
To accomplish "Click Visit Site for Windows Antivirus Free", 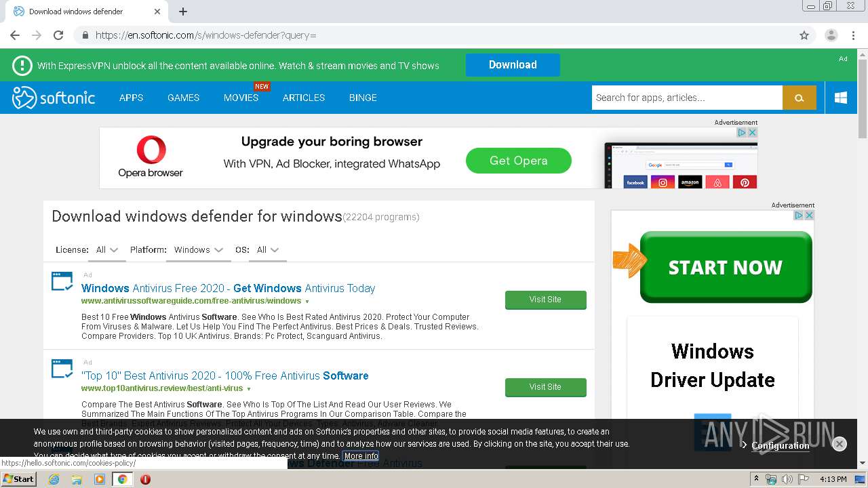I will (x=546, y=300).
